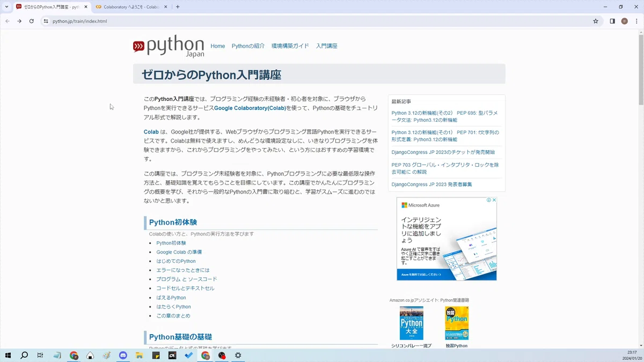
Task: Select the ゼロからのPython入門講座 tab
Action: point(52,7)
